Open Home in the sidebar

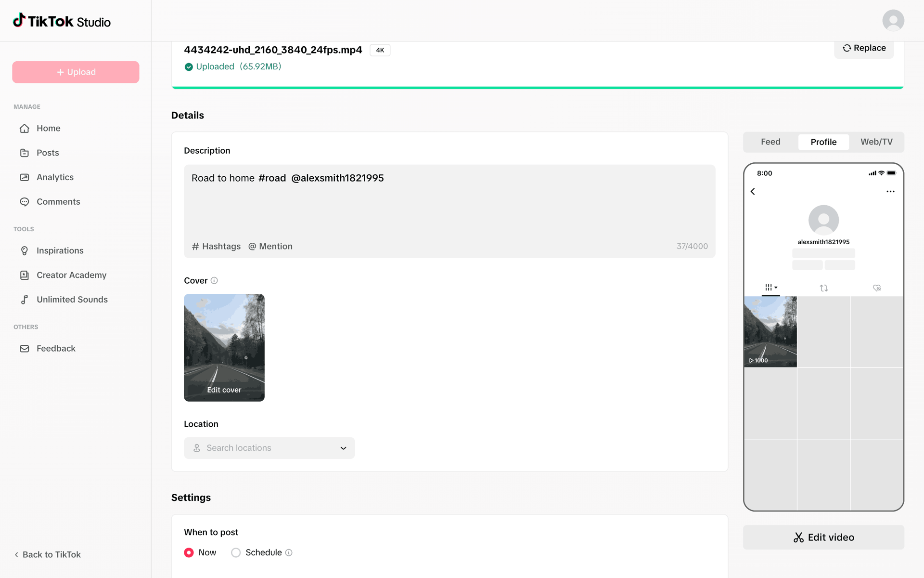76,129
